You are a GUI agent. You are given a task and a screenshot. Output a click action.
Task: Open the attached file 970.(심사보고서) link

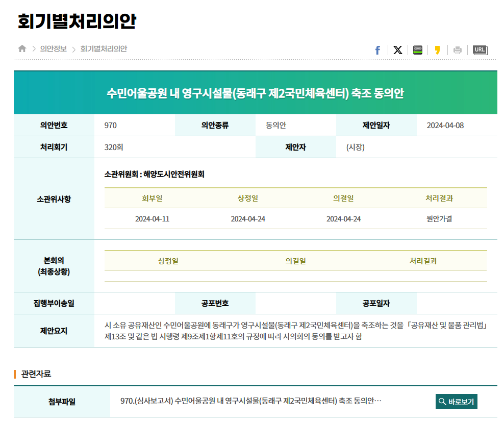[250, 401]
